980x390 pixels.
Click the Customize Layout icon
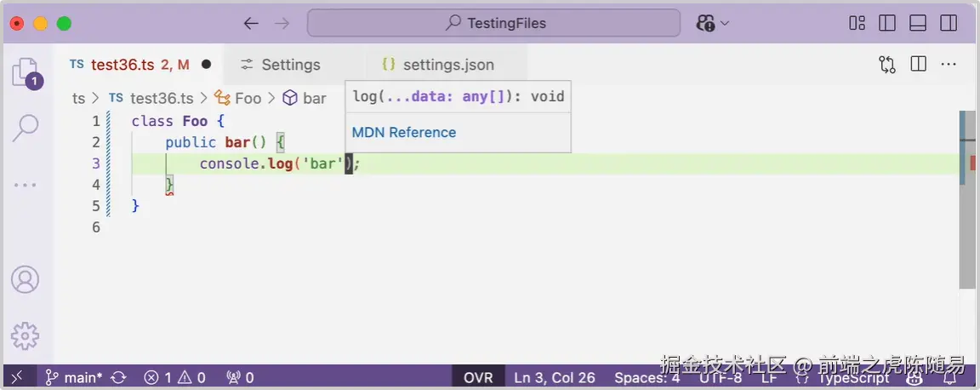857,24
